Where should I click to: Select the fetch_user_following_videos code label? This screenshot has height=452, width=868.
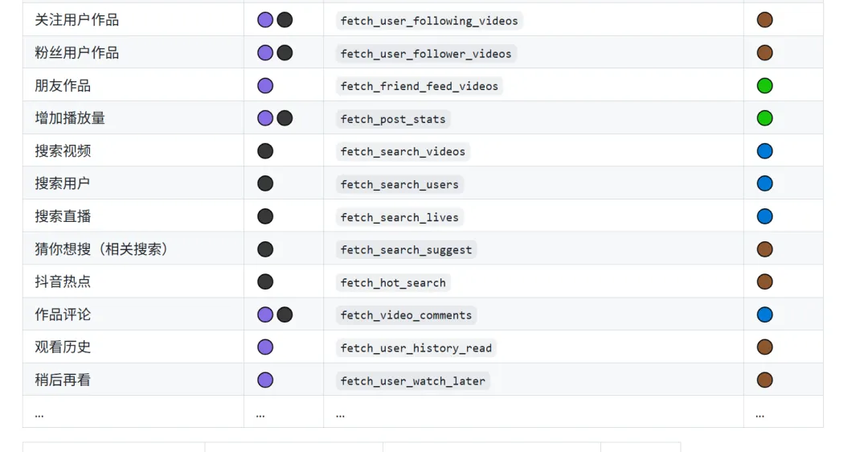(429, 20)
